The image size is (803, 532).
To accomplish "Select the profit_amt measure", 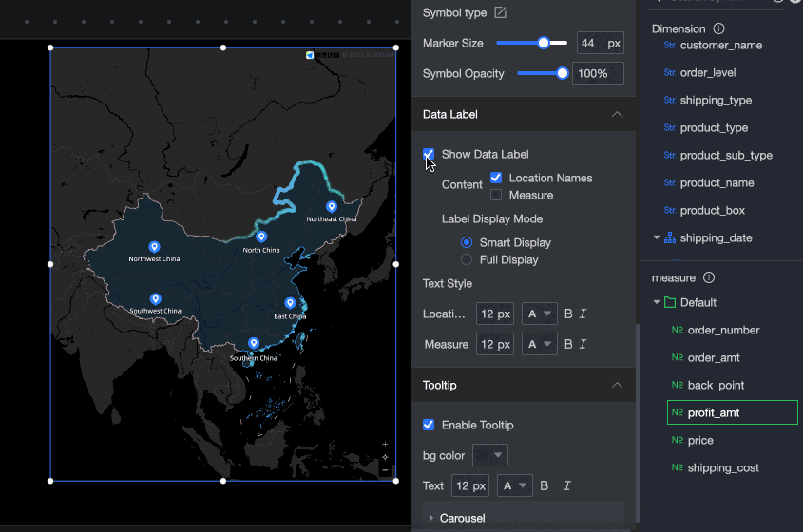I will (x=733, y=412).
